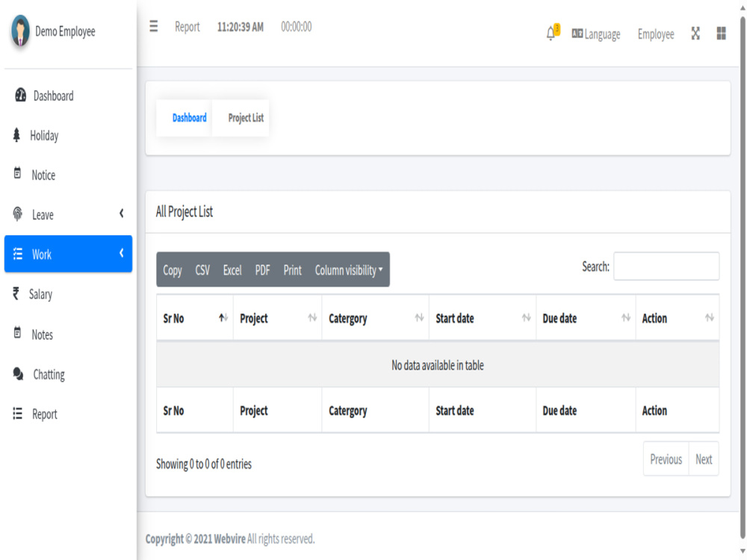Open Notice in the sidebar
Image resolution: width=747 pixels, height=560 pixels.
pos(68,175)
